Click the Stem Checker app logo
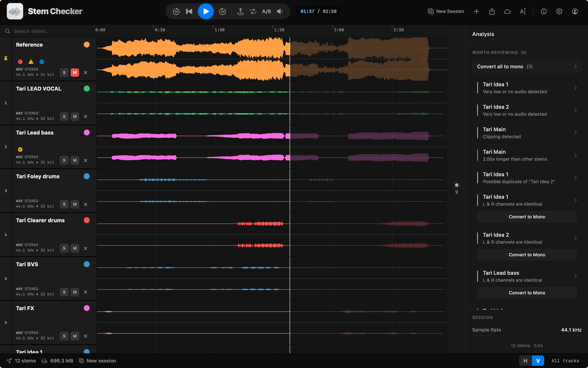Viewport: 588px width, 368px height. click(15, 11)
